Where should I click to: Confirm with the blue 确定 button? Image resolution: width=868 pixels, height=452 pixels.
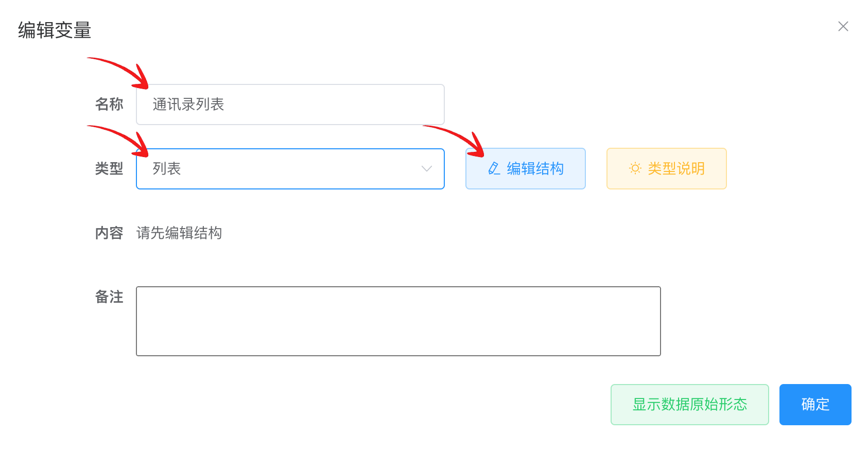[x=815, y=405]
